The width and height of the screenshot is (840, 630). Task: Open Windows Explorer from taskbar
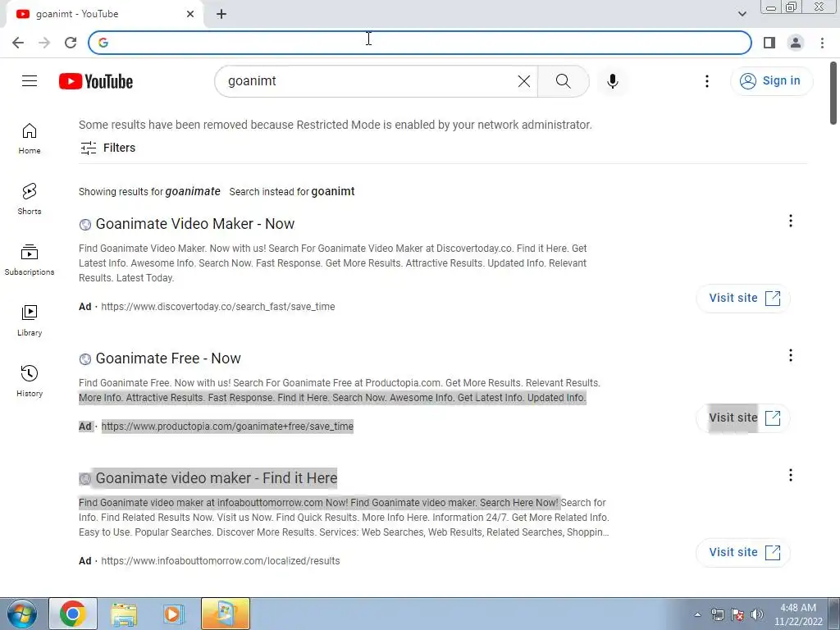coord(124,614)
